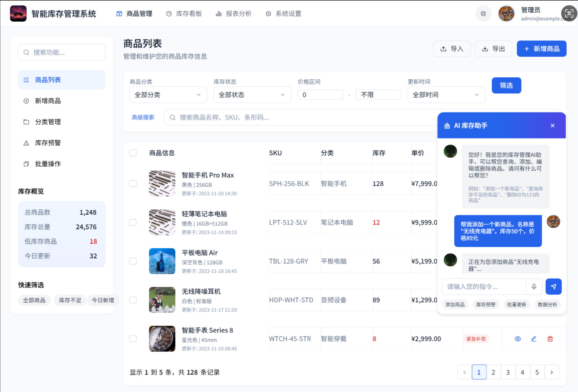The height and width of the screenshot is (392, 578).
Task: Click the 导出 (Export) icon
Action: (485, 49)
